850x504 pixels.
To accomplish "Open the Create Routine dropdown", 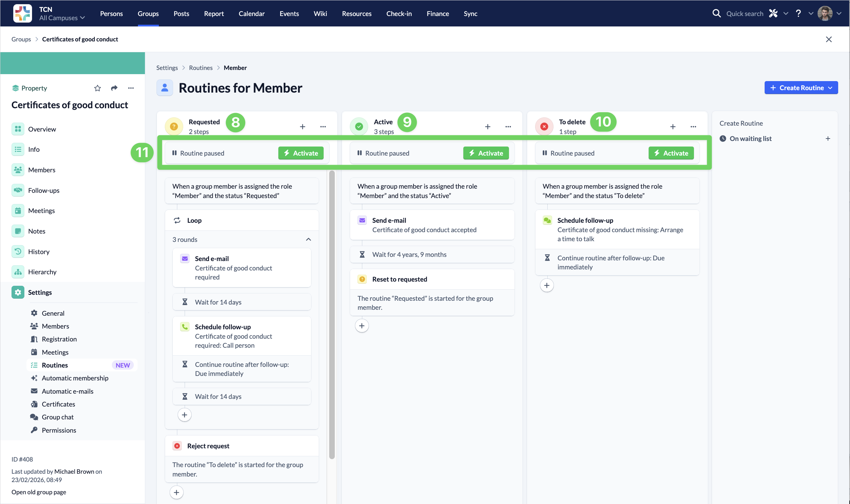I will (x=801, y=88).
